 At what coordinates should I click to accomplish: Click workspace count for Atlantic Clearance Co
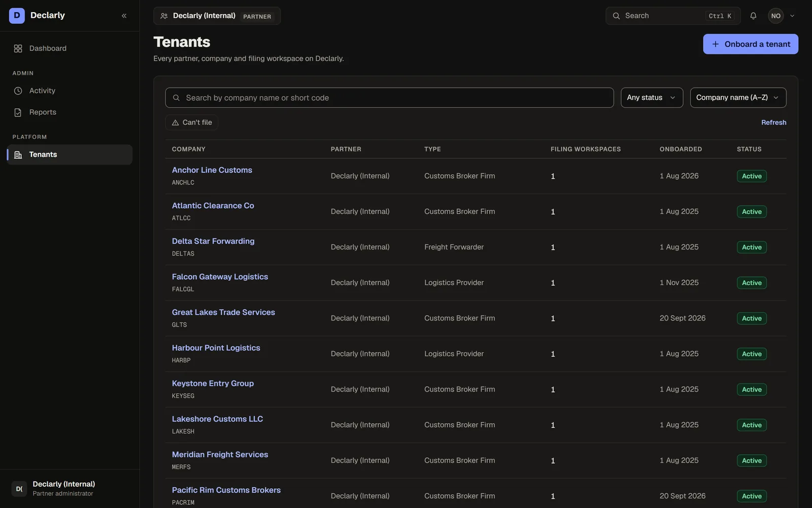tap(553, 212)
